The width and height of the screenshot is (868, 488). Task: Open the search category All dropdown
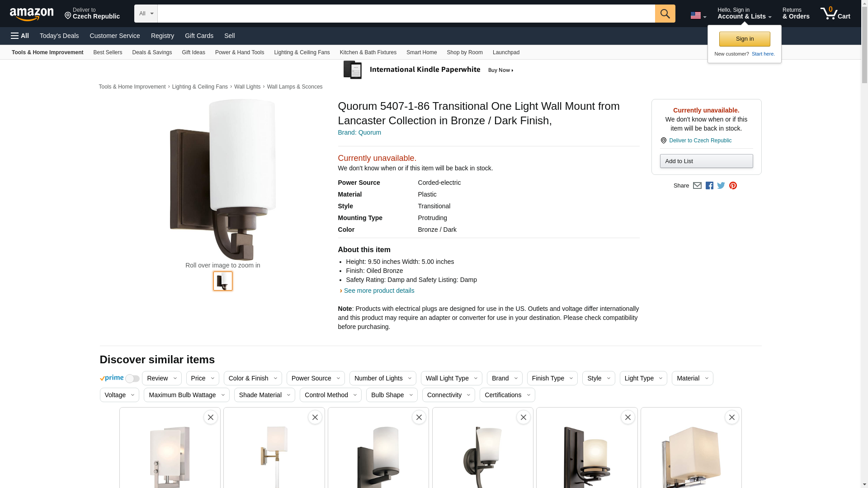pyautogui.click(x=146, y=14)
